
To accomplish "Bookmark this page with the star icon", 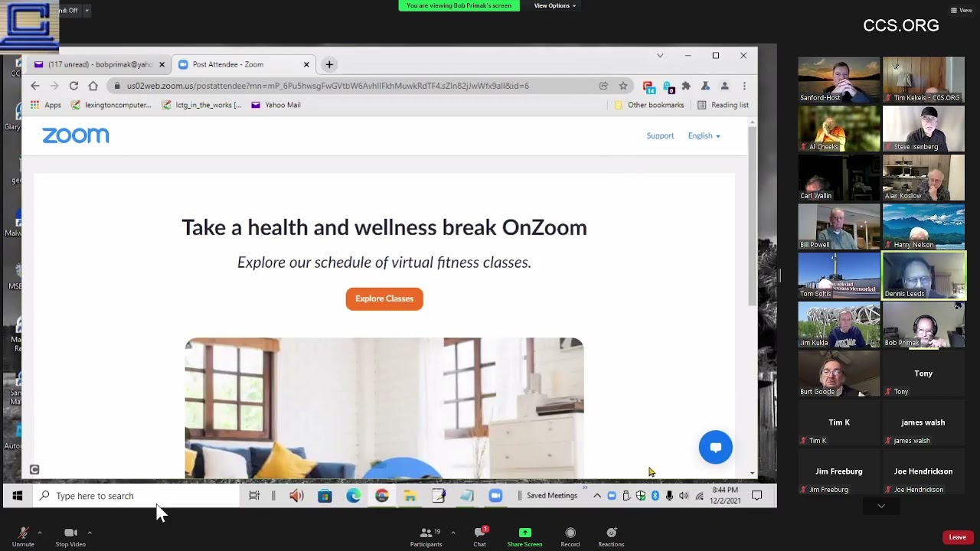I will click(623, 86).
